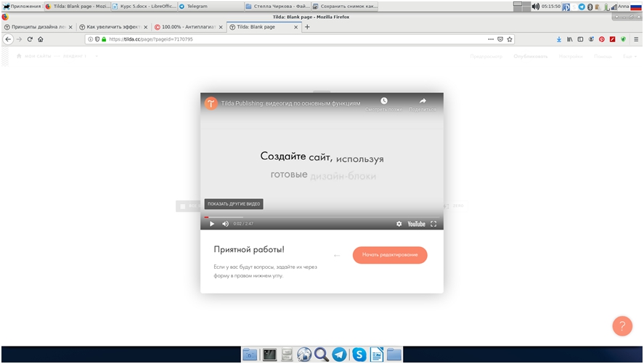Toggle fullscreen mode for the video
644x364 pixels.
pos(433,224)
